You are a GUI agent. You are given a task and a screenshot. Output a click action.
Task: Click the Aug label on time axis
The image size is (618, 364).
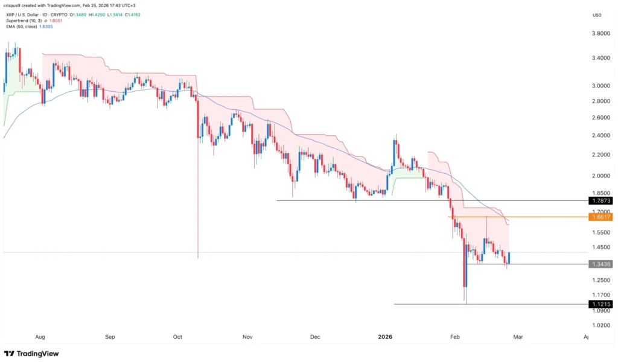(40, 337)
